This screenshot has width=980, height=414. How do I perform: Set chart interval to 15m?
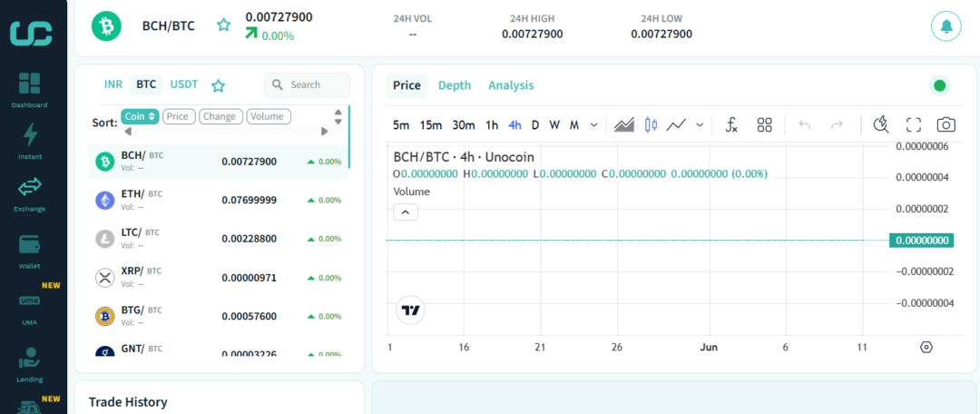click(x=431, y=125)
